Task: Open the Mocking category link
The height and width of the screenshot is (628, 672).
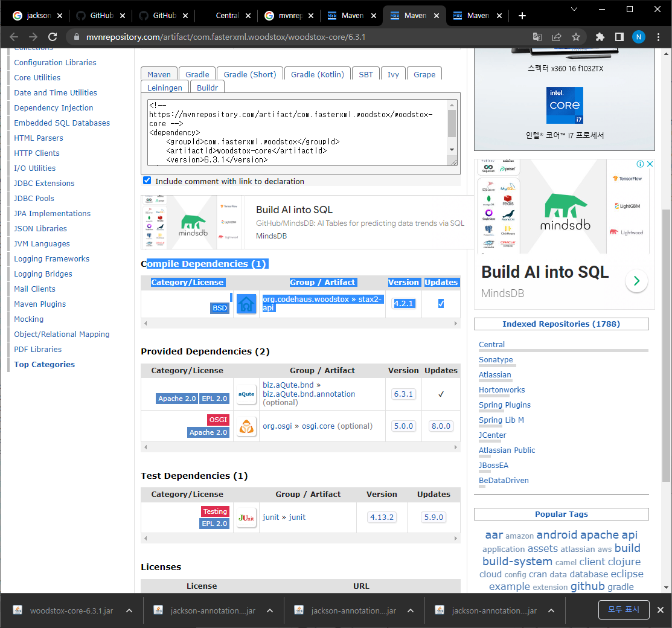Action: tap(29, 319)
